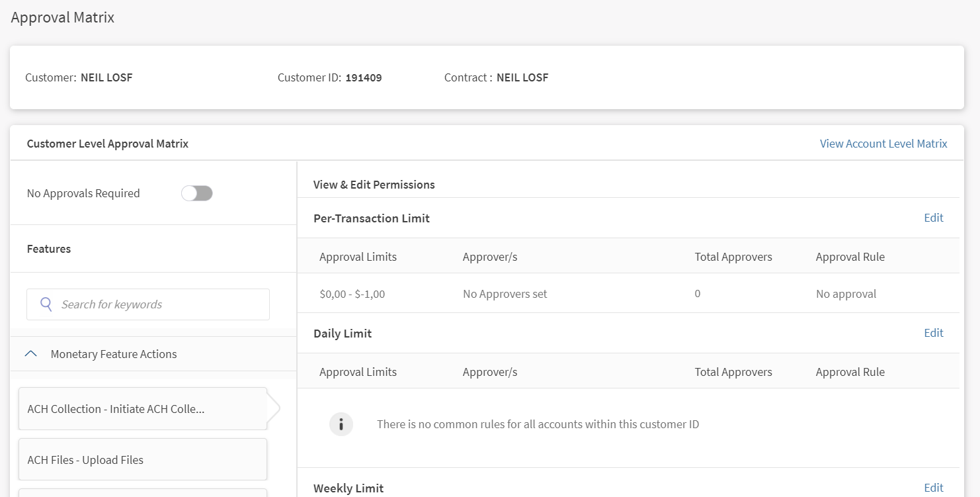Image resolution: width=980 pixels, height=497 pixels.
Task: Click the Customer ID value 191409
Action: (x=364, y=77)
